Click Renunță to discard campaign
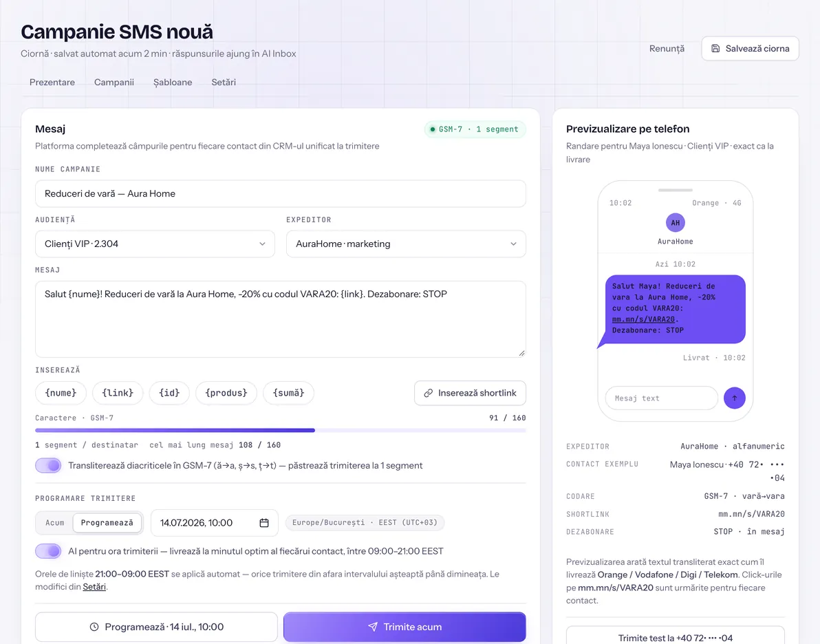 coord(667,49)
